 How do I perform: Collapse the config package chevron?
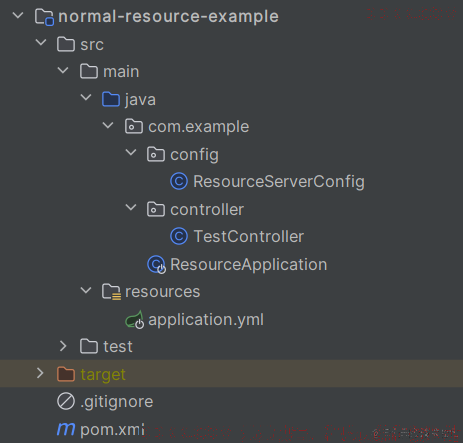tap(131, 153)
